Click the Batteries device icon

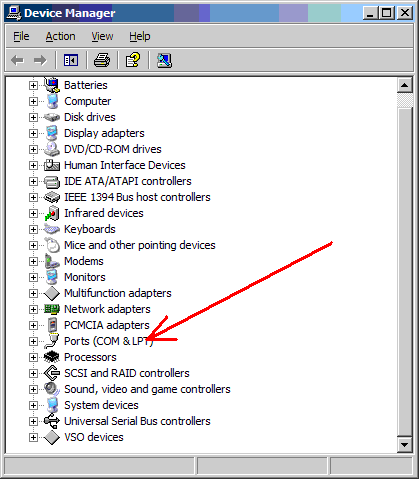click(52, 85)
